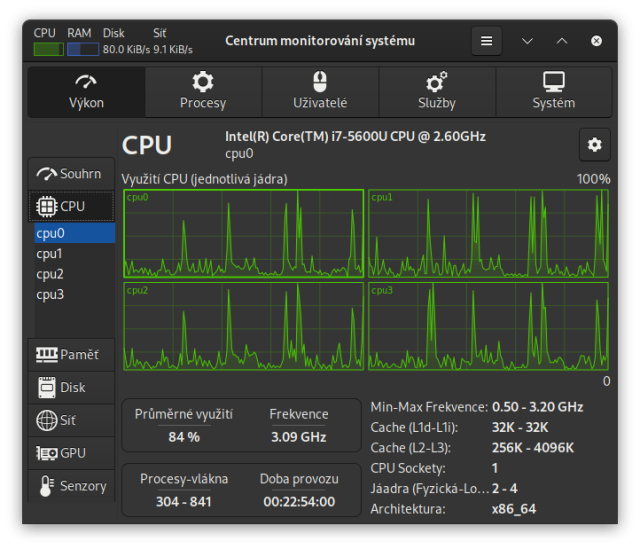The height and width of the screenshot is (549, 640).
Task: Close the monitoring window
Action: click(596, 41)
